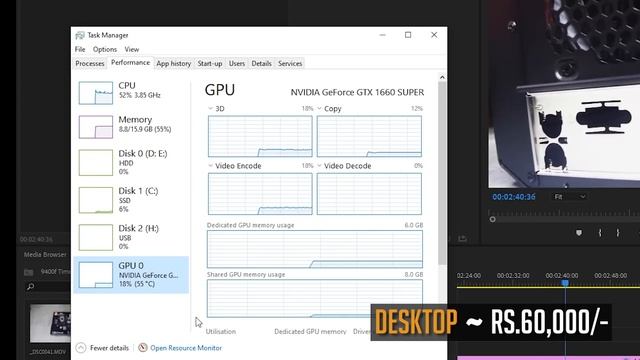Open the Video Decode engine dropdown
The width and height of the screenshot is (640, 360).
coord(320,166)
